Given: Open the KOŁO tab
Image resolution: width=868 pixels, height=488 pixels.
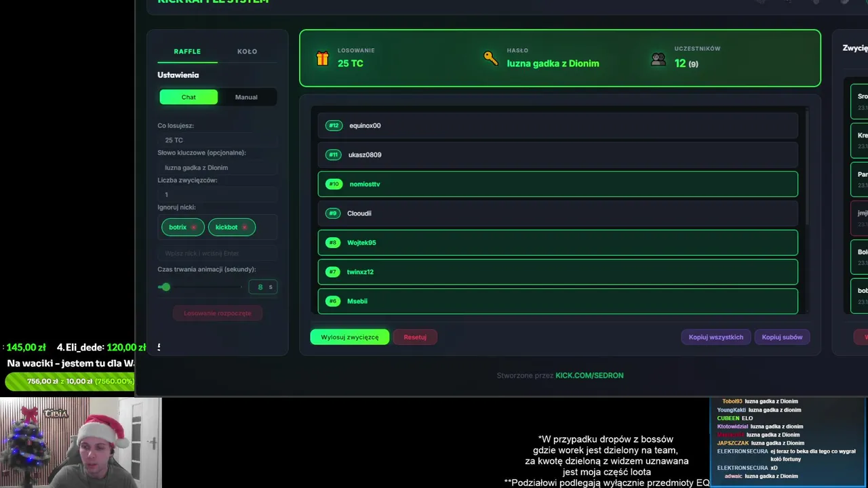Looking at the screenshot, I should (247, 52).
